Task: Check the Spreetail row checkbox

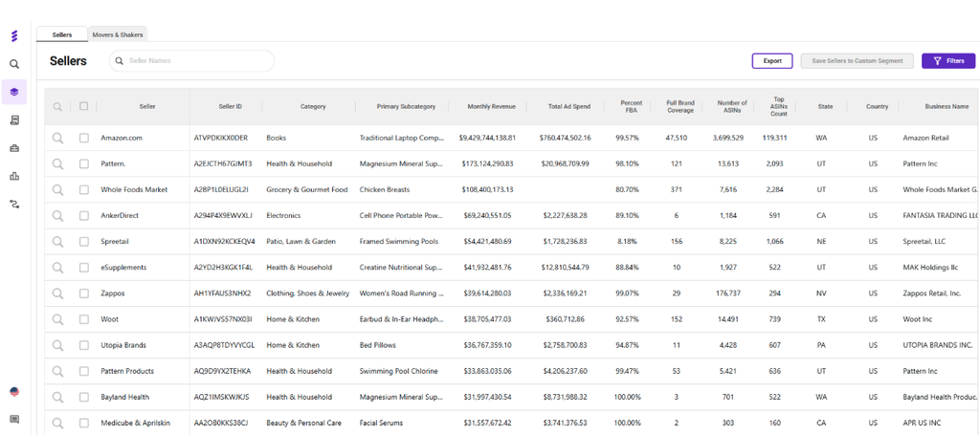Action: click(x=84, y=242)
